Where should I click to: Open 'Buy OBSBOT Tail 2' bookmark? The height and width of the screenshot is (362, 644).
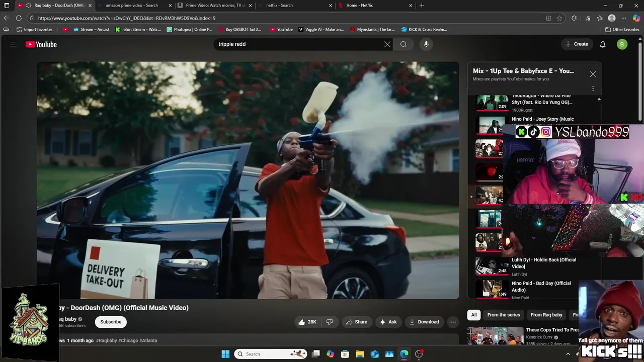(x=240, y=30)
